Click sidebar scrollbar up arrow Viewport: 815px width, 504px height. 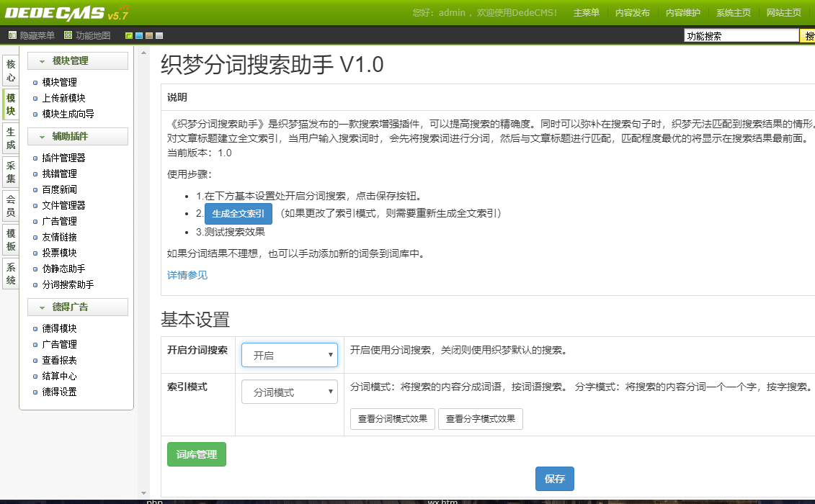(x=144, y=53)
